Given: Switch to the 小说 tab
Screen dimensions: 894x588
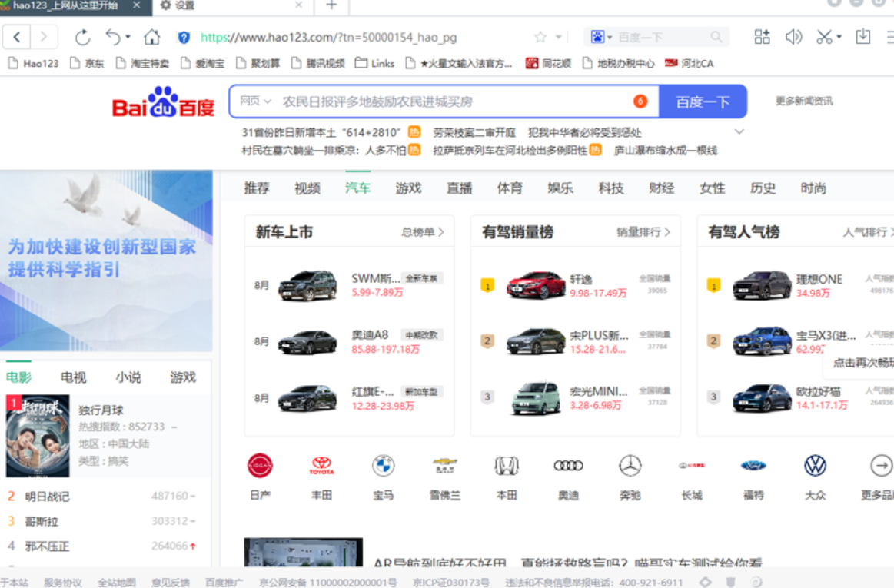Looking at the screenshot, I should click(128, 377).
